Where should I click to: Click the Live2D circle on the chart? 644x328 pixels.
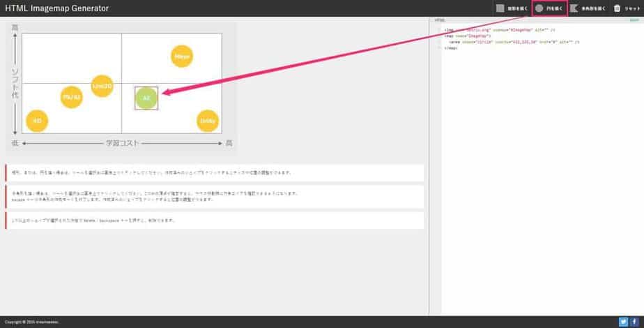point(102,86)
